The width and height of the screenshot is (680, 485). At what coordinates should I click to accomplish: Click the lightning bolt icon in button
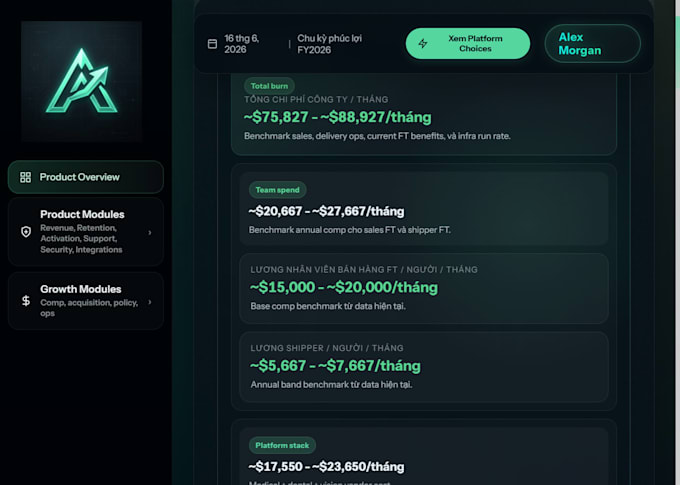coord(423,43)
